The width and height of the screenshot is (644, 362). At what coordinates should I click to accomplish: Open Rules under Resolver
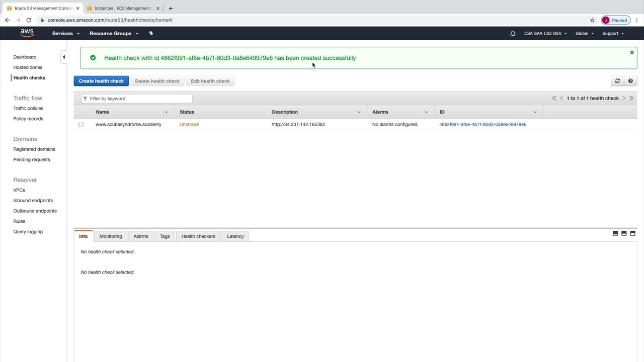click(x=19, y=221)
